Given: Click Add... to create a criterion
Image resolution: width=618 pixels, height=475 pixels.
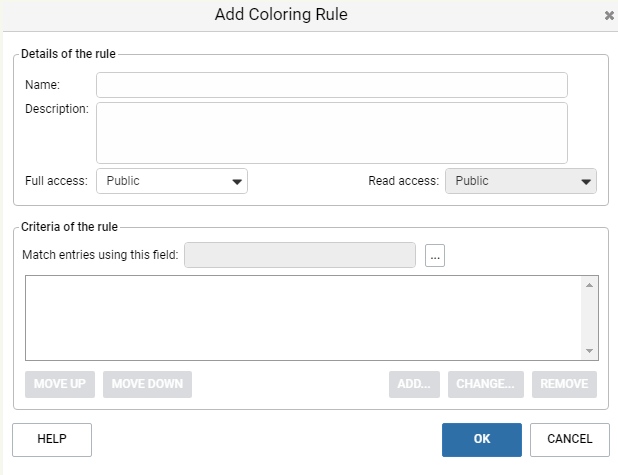Looking at the screenshot, I should 414,384.
